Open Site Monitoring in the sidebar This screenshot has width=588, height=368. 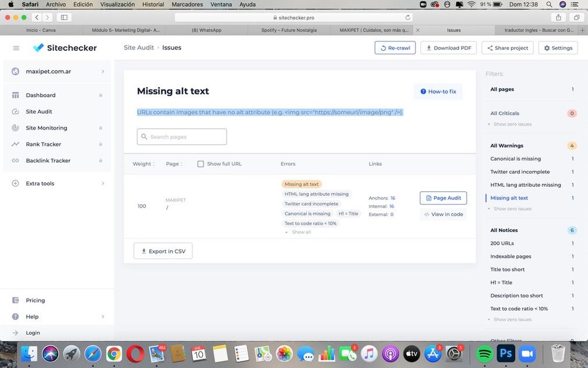(47, 128)
